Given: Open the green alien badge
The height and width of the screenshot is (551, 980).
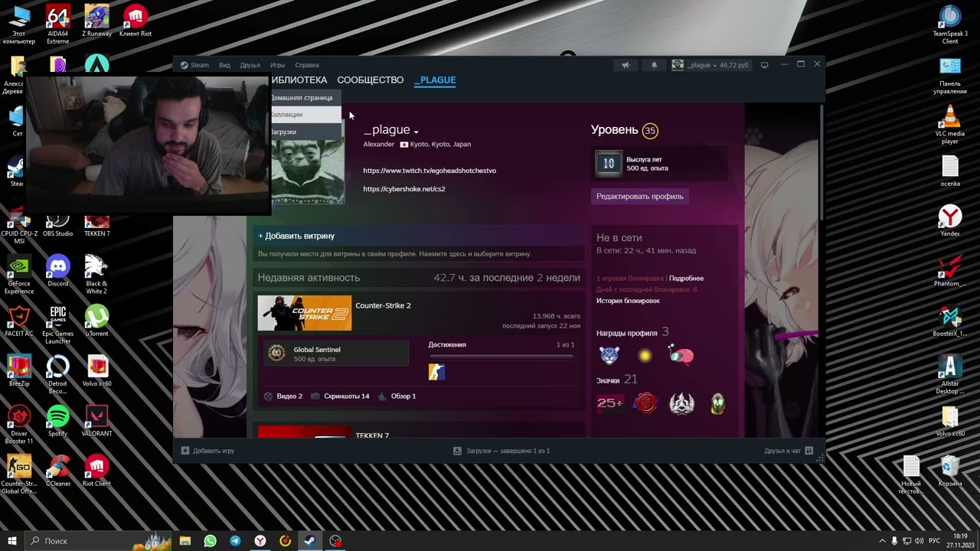Looking at the screenshot, I should (x=717, y=403).
